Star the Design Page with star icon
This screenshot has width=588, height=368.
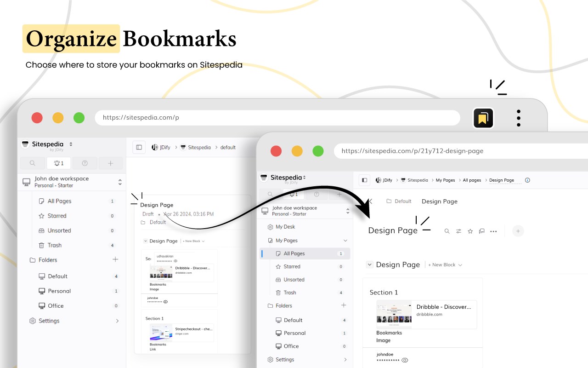tap(470, 231)
